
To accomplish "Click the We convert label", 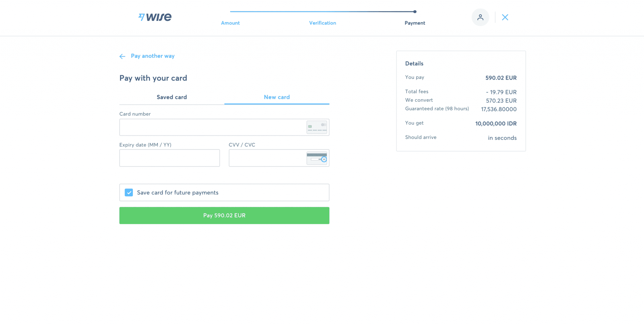I will (419, 100).
